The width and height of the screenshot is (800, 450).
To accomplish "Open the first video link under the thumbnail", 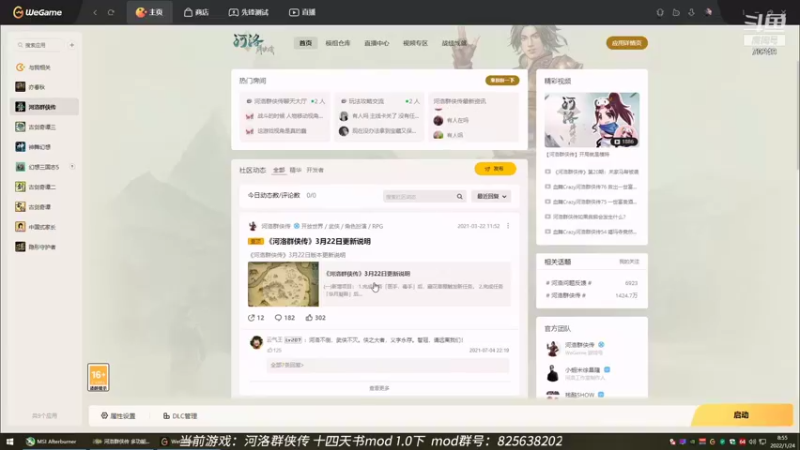I will tap(592, 172).
